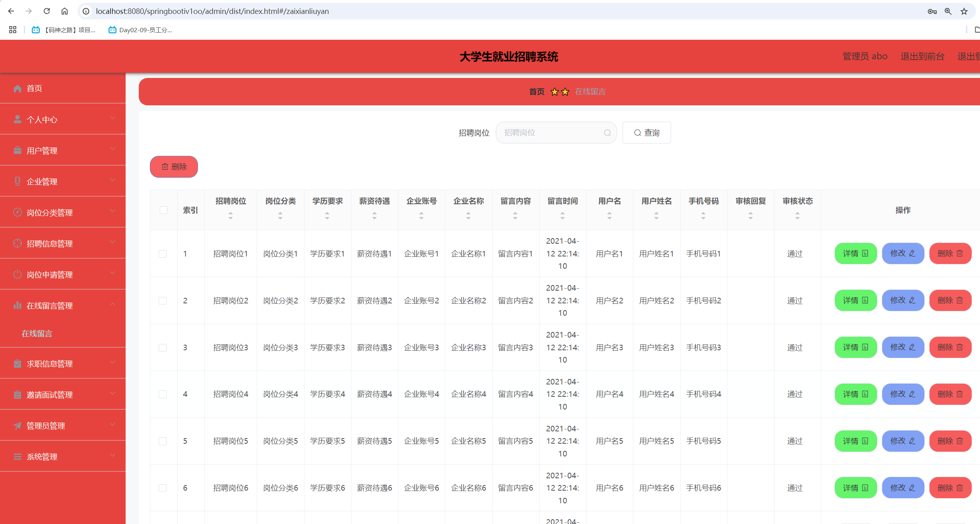
Task: Check the select-all checkbox in table header
Action: [x=163, y=210]
